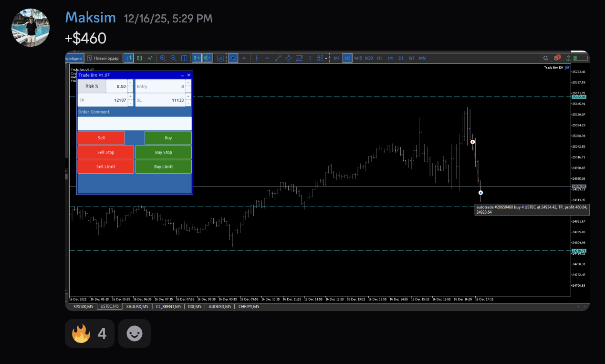This screenshot has width=605, height=364.
Task: Increase Risk % with plus stepper
Action: (x=130, y=83)
